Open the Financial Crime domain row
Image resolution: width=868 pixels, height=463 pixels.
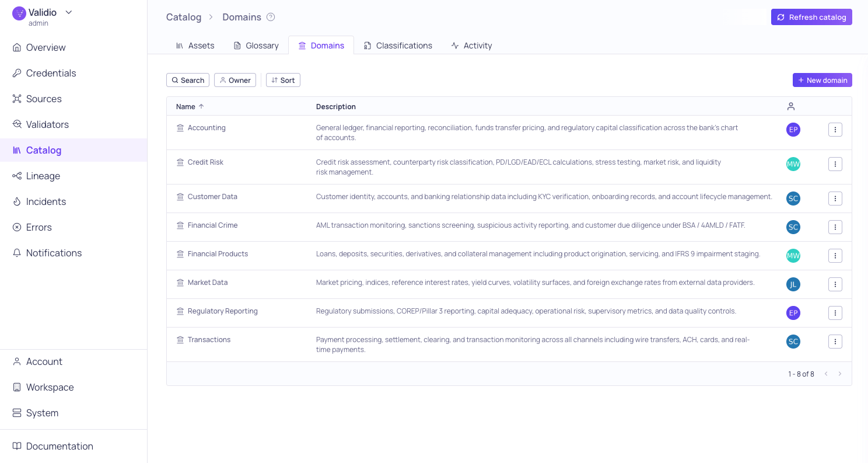(509, 227)
